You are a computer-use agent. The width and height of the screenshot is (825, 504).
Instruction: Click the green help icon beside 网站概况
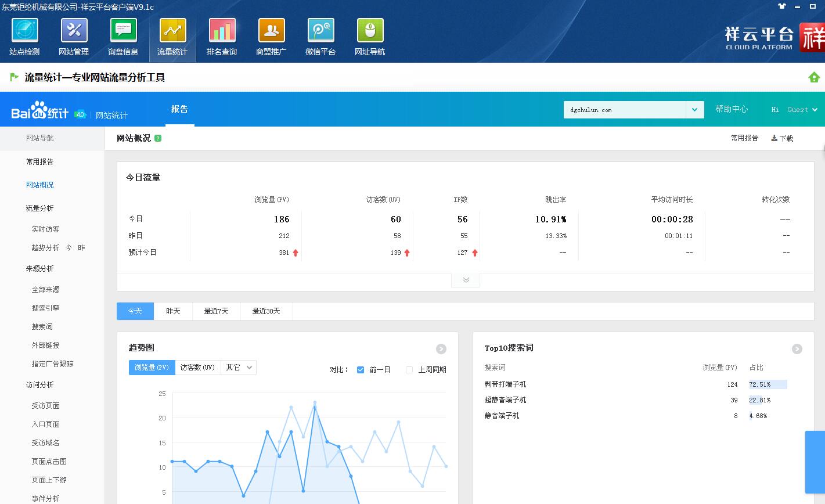coord(158,138)
